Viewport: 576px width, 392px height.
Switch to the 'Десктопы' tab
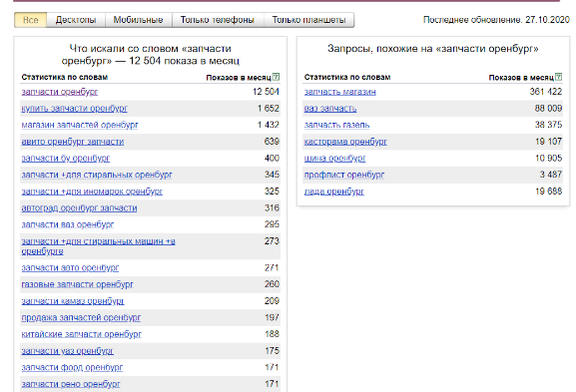pyautogui.click(x=76, y=20)
